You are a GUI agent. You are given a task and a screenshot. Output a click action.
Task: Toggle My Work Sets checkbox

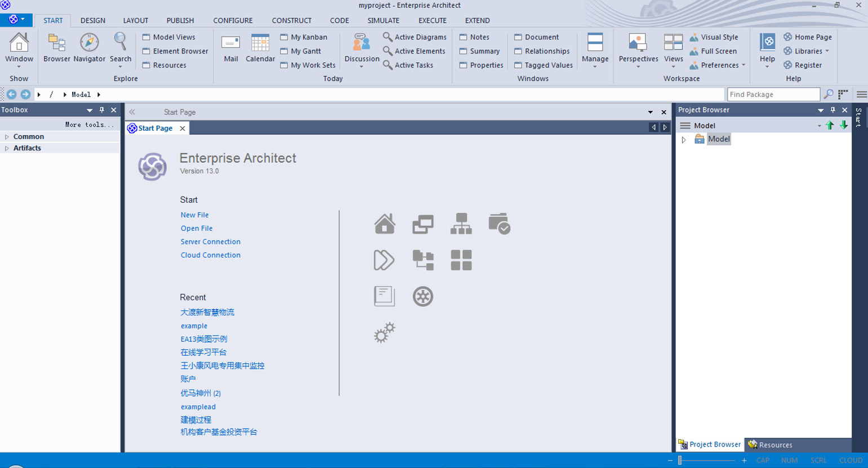(x=284, y=65)
